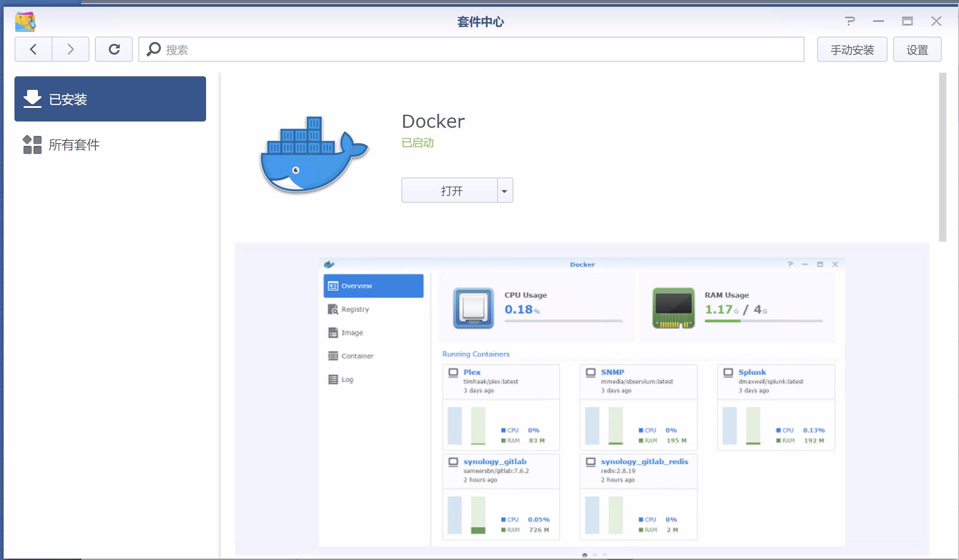Select the first screenshot carousel dot
The width and height of the screenshot is (959, 560).
point(585,555)
